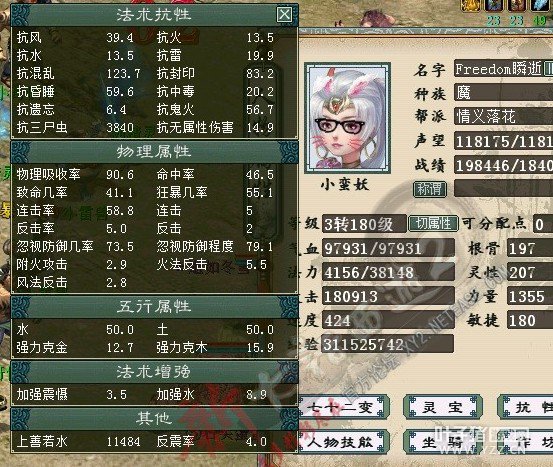The width and height of the screenshot is (553, 467).
Task: Click the second buff icon showing 23
Action: [494, 5]
